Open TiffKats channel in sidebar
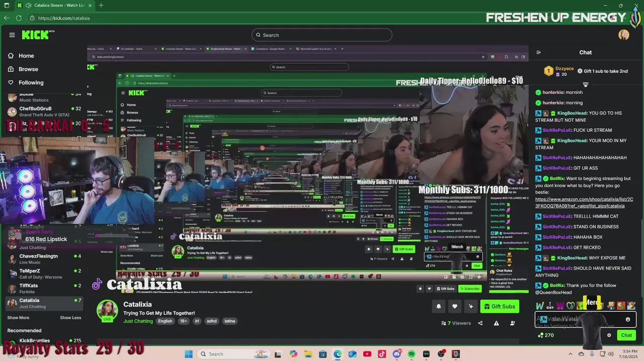 (x=44, y=289)
